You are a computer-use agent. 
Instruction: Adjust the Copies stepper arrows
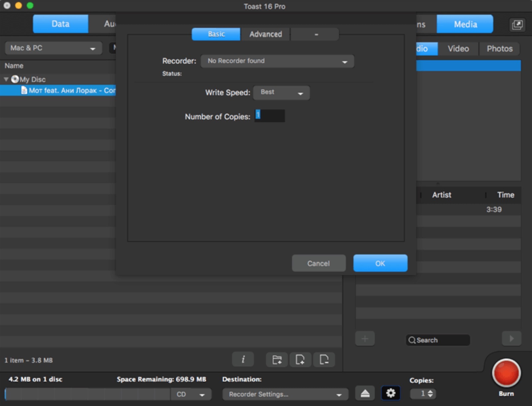click(x=430, y=394)
